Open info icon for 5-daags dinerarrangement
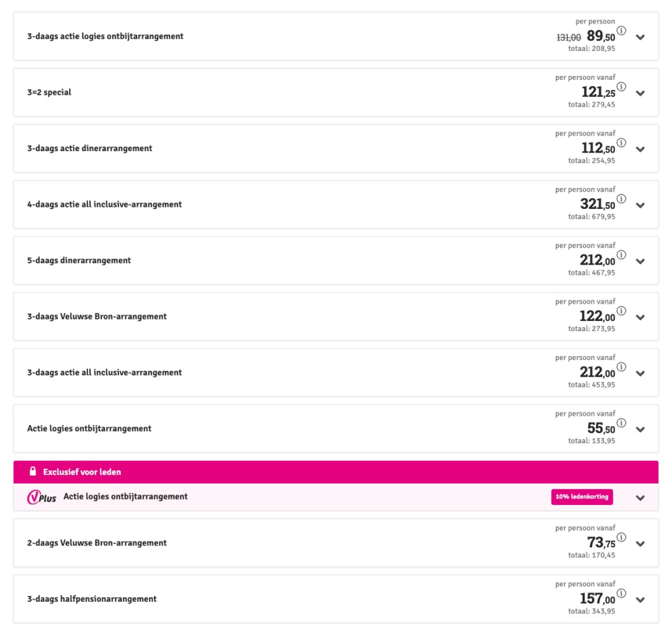The width and height of the screenshot is (672, 634). 621,255
